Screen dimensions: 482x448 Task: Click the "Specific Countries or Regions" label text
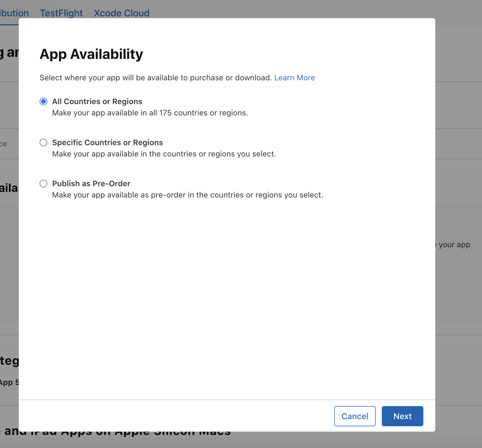click(107, 142)
